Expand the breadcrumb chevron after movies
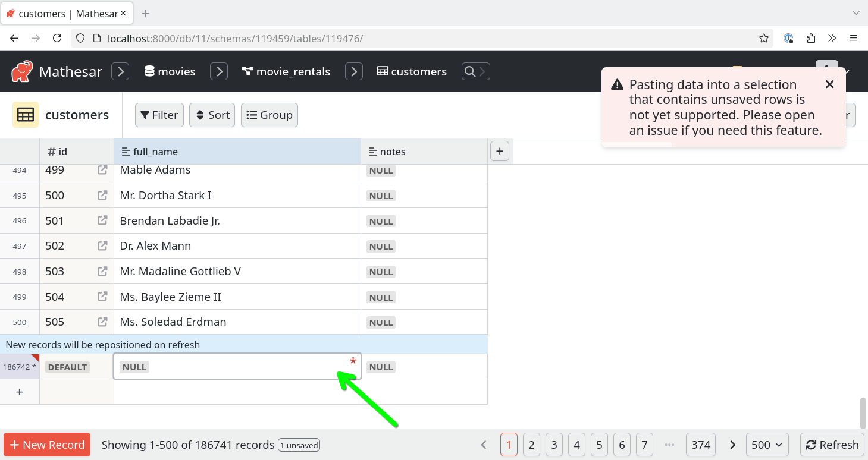 [218, 71]
